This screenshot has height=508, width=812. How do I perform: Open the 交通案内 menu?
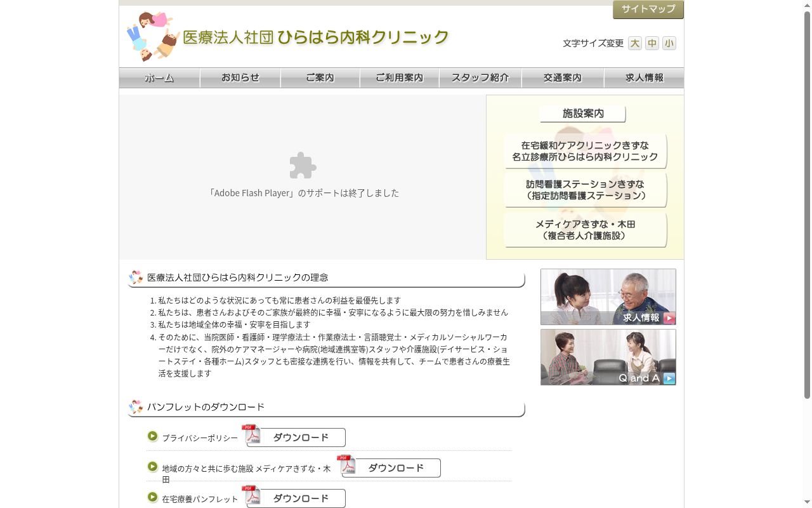point(563,77)
